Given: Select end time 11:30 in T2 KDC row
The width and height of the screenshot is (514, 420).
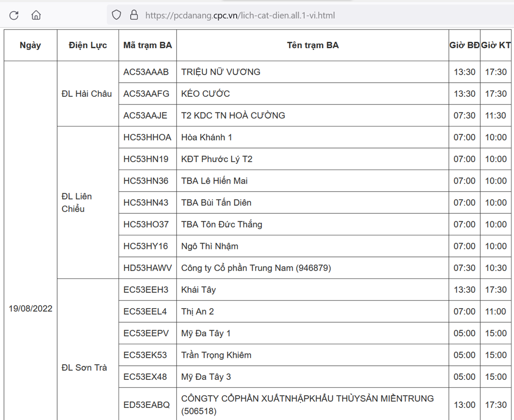Looking at the screenshot, I should point(496,115).
